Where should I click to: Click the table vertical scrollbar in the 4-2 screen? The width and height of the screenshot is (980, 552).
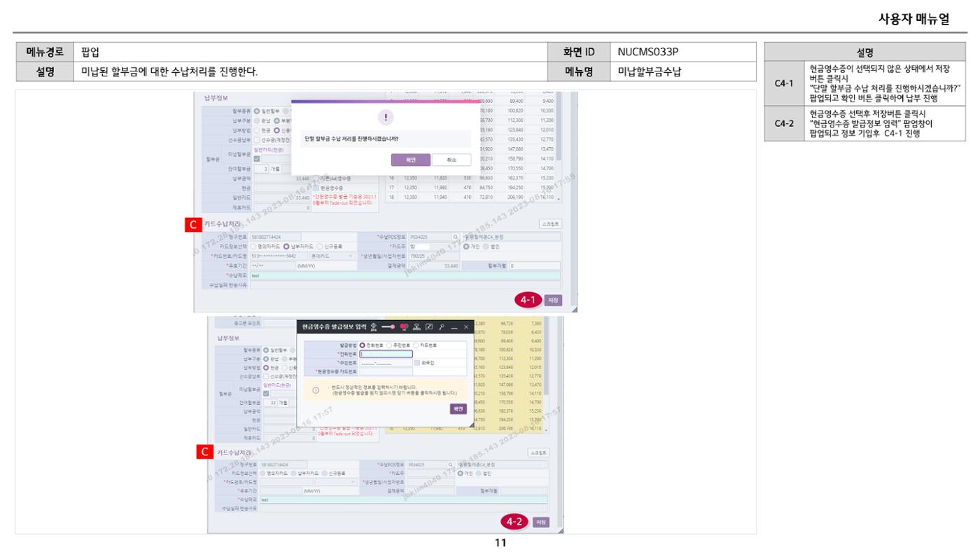coord(546,357)
